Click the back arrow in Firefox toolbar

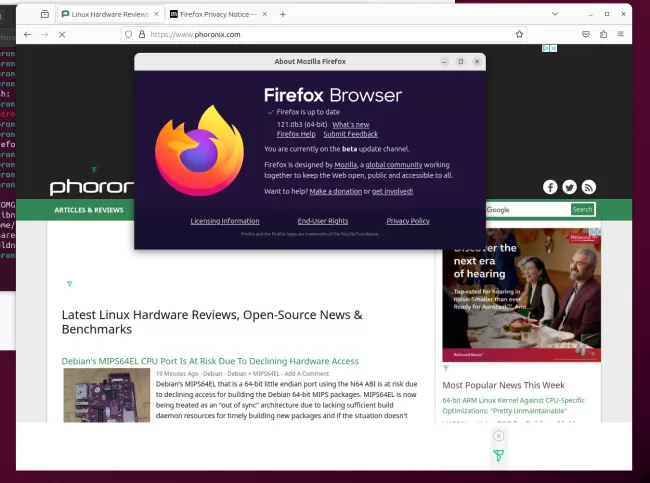27,34
